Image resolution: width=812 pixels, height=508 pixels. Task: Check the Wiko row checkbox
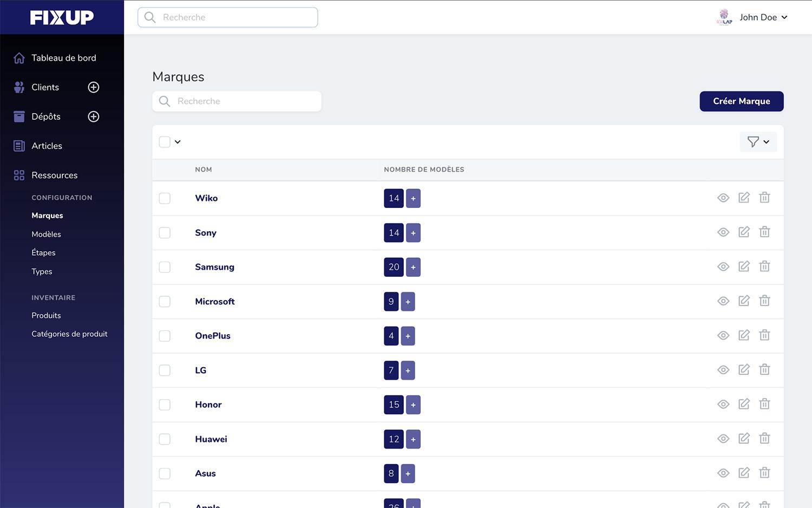point(165,198)
